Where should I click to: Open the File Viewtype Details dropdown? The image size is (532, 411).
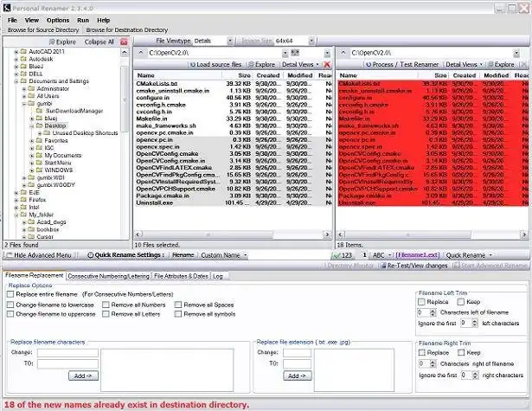click(230, 41)
